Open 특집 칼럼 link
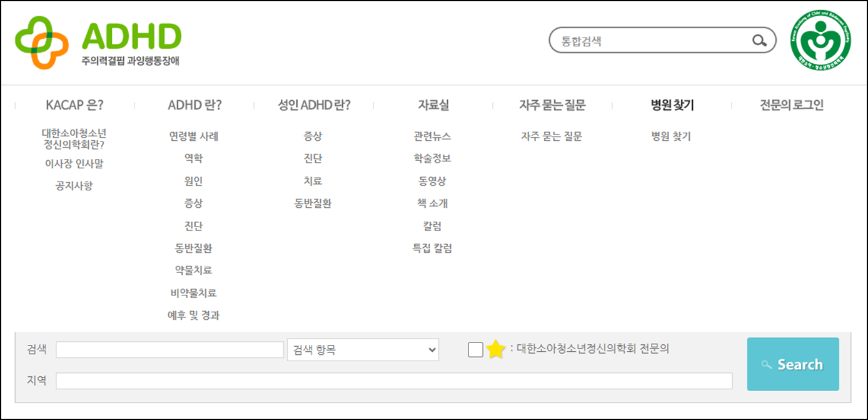The image size is (868, 420). pos(432,248)
